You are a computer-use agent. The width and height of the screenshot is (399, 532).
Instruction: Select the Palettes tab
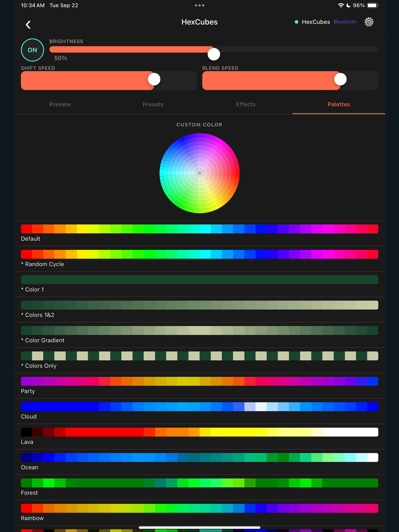coord(339,105)
